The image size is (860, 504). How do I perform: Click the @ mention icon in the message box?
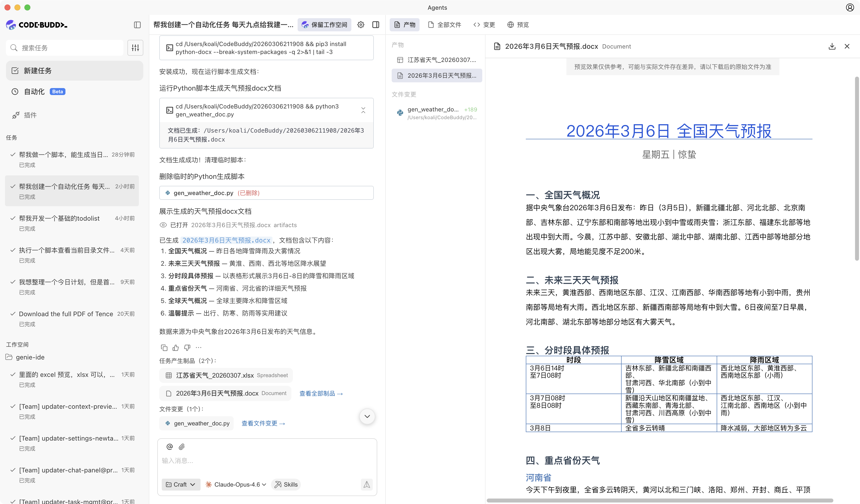pyautogui.click(x=170, y=447)
